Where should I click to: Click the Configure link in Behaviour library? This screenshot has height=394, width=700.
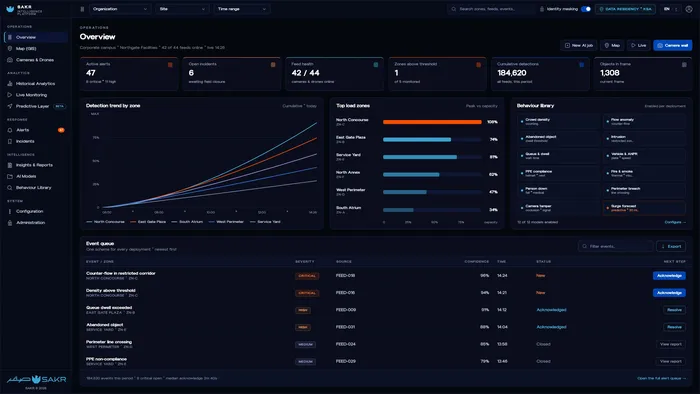click(675, 222)
